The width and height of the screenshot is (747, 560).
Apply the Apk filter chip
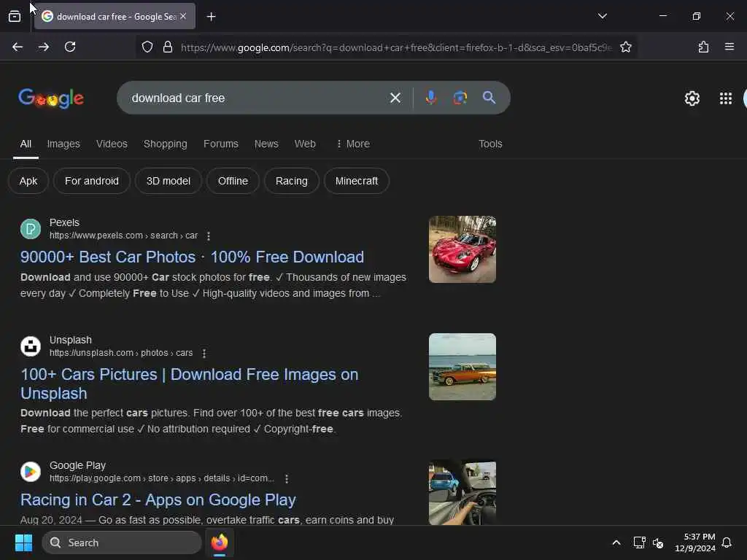click(28, 181)
